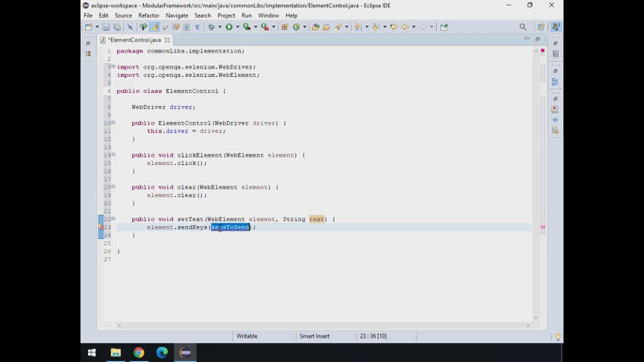This screenshot has height=362, width=644.
Task: Click Open Perspective icon
Action: coord(541,27)
